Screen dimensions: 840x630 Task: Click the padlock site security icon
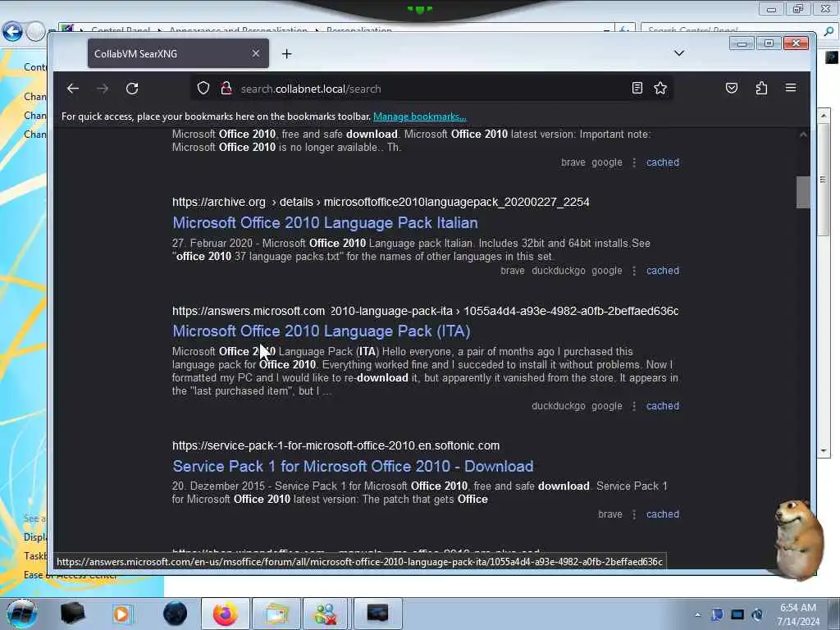(226, 88)
